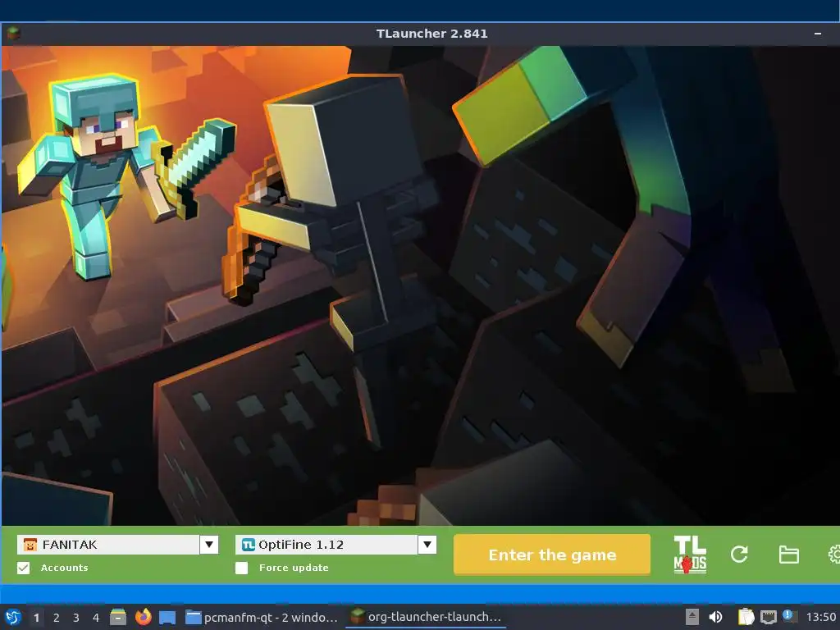840x630 pixels.
Task: Click the 13:50 clock
Action: pyautogui.click(x=820, y=617)
